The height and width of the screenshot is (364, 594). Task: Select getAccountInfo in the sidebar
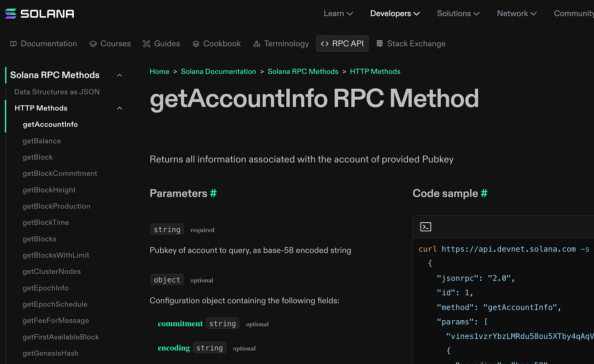coord(50,125)
